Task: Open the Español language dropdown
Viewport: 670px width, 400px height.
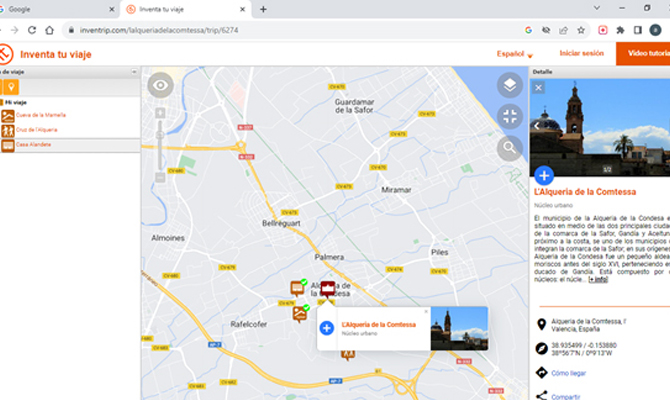Action: coord(514,54)
